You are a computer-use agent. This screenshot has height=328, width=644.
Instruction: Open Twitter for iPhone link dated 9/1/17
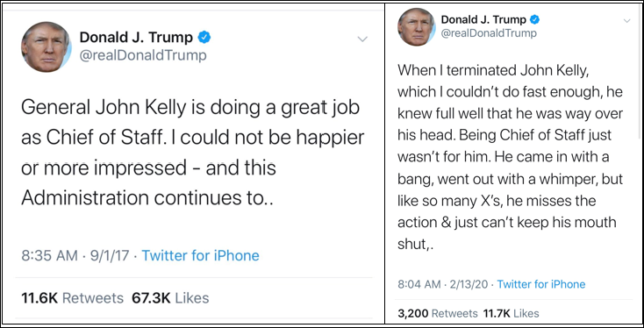click(x=200, y=256)
